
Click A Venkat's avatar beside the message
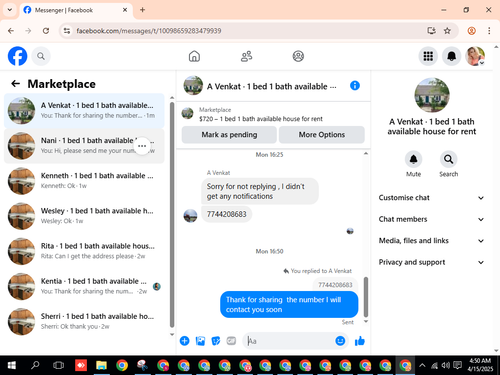[x=190, y=216]
